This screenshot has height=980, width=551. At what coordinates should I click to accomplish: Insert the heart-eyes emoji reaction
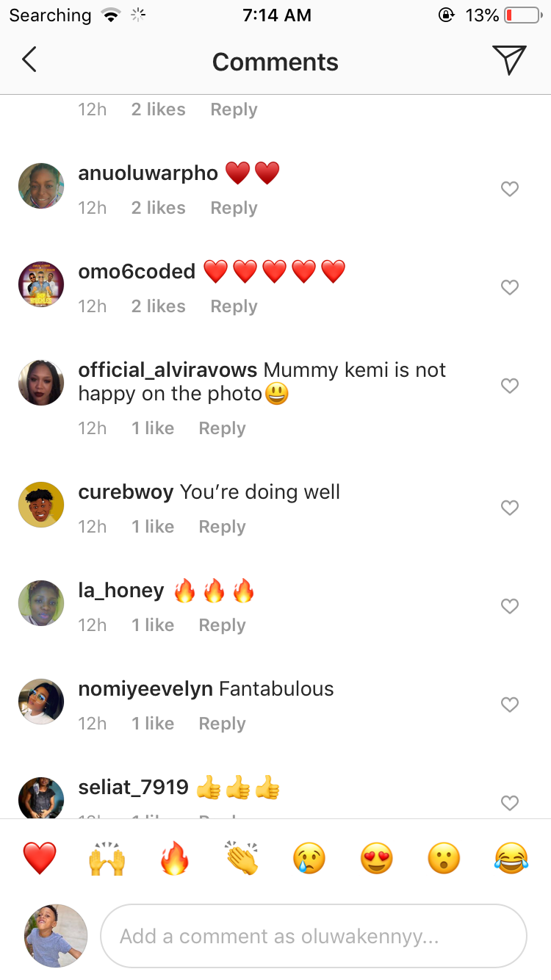[x=377, y=858]
